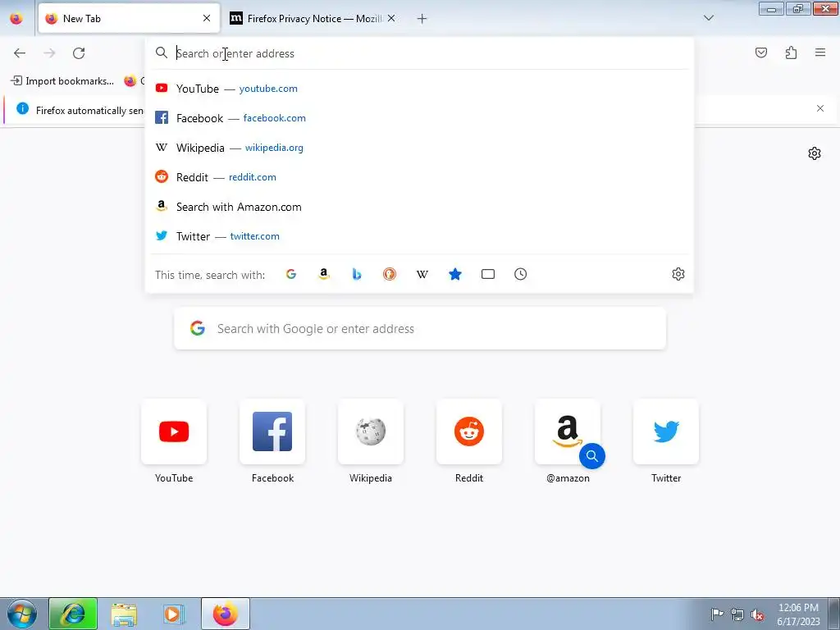Open Windows Explorer from taskbar

(x=124, y=614)
